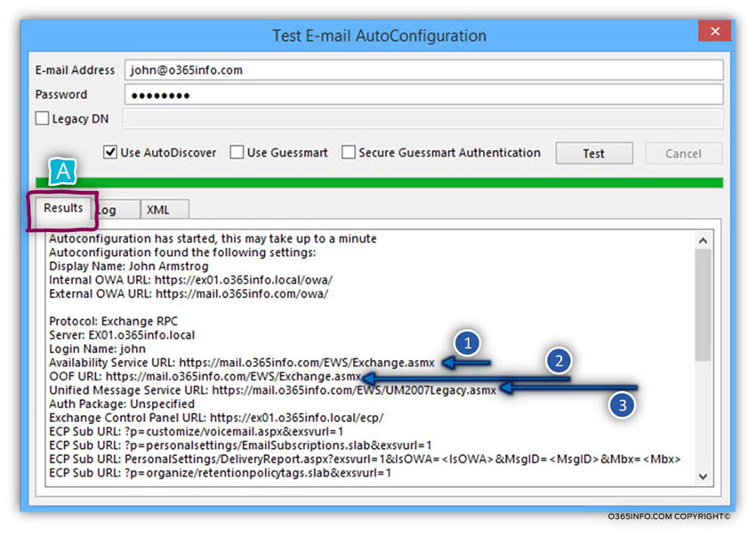Tick the Use Guessmart checkbox
Image resolution: width=756 pixels, height=544 pixels.
[237, 152]
